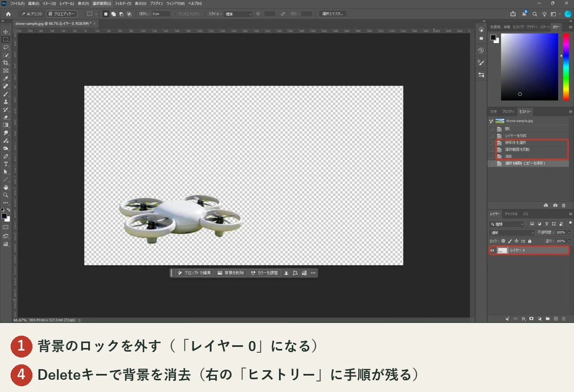Toggle the lock-all padlock in the Layers panel
The image size is (574, 392).
click(530, 241)
